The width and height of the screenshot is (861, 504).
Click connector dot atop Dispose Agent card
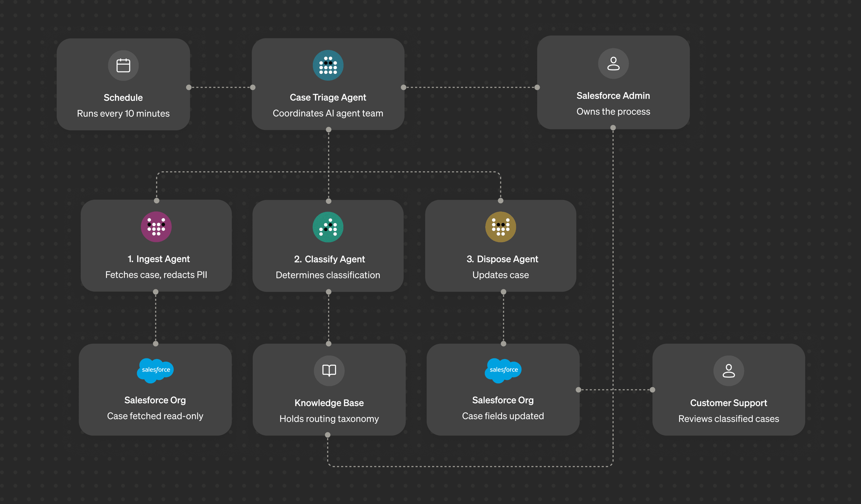tap(501, 201)
